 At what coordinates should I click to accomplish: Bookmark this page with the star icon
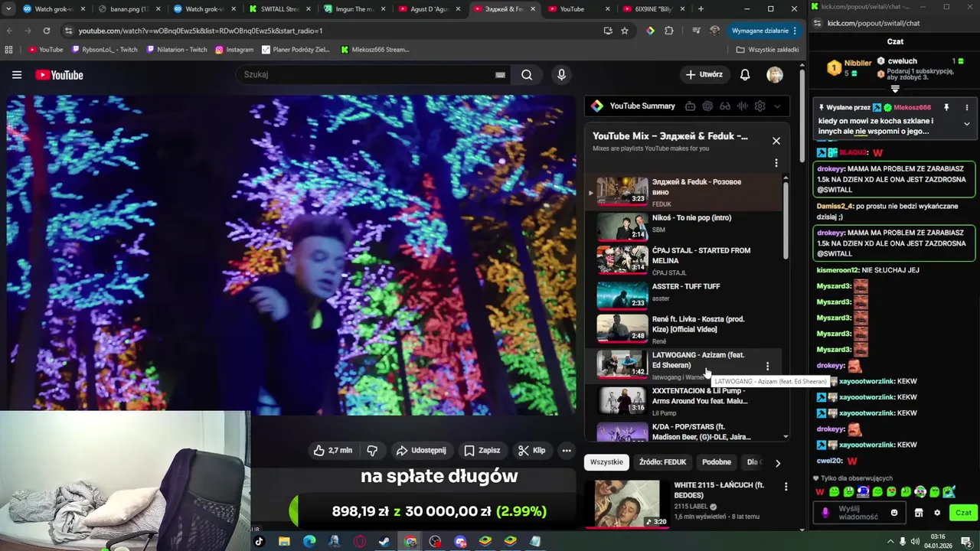pyautogui.click(x=625, y=31)
